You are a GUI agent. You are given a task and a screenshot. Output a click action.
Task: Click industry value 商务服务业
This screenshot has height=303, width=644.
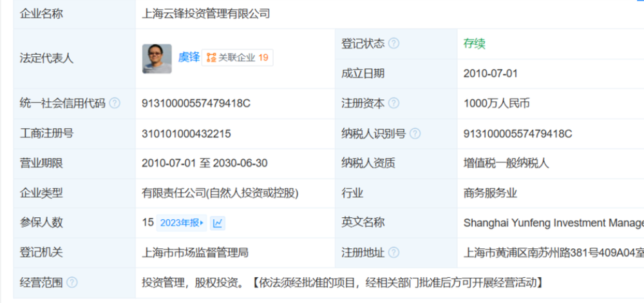click(x=490, y=193)
